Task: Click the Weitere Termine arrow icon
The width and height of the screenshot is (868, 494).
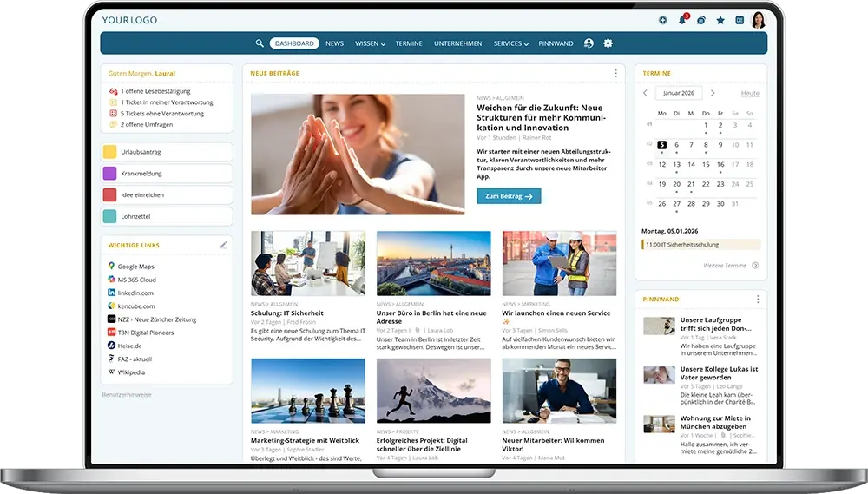Action: pyautogui.click(x=755, y=266)
